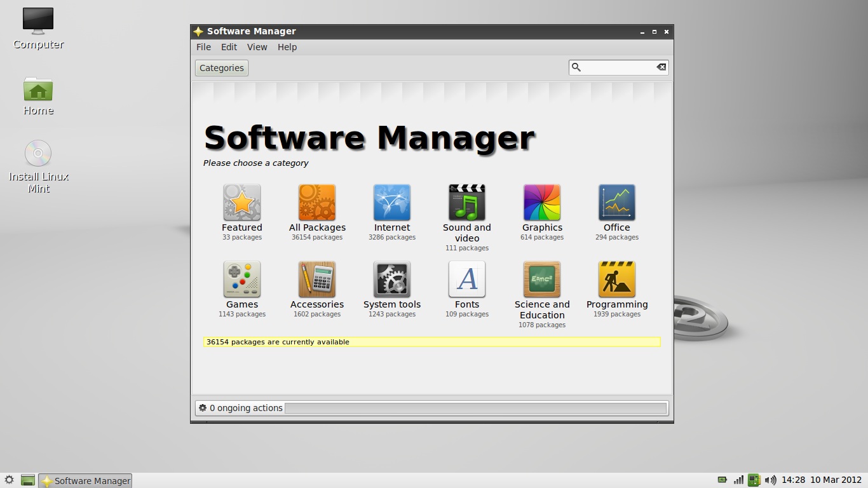Focus the package search input field
868x488 pixels.
coord(618,67)
